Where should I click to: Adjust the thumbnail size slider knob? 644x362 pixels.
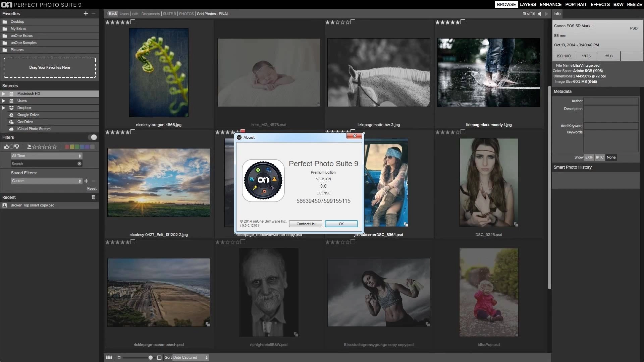coord(151,358)
